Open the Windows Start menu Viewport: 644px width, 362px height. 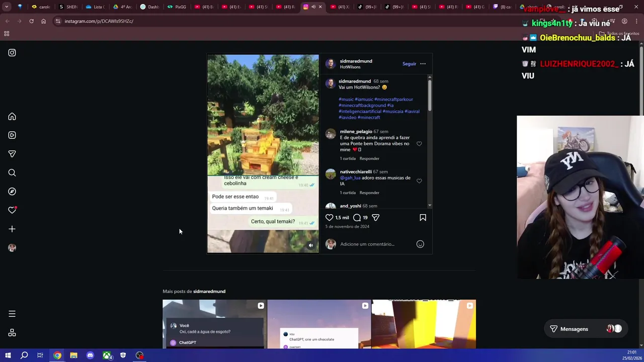point(8,355)
